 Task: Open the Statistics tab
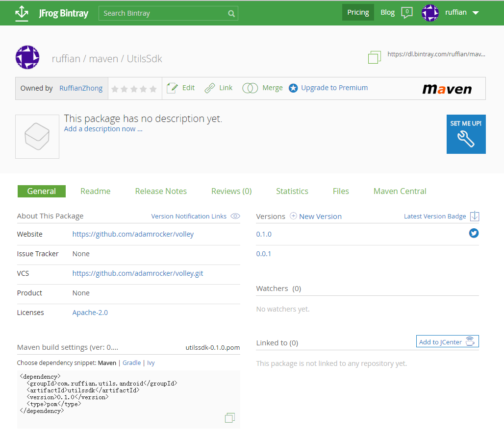click(292, 191)
